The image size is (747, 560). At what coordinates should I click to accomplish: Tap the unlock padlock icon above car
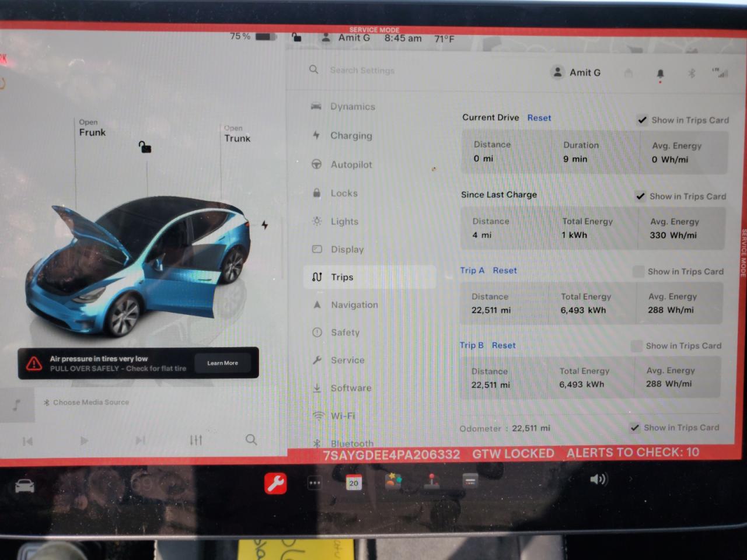pyautogui.click(x=145, y=146)
